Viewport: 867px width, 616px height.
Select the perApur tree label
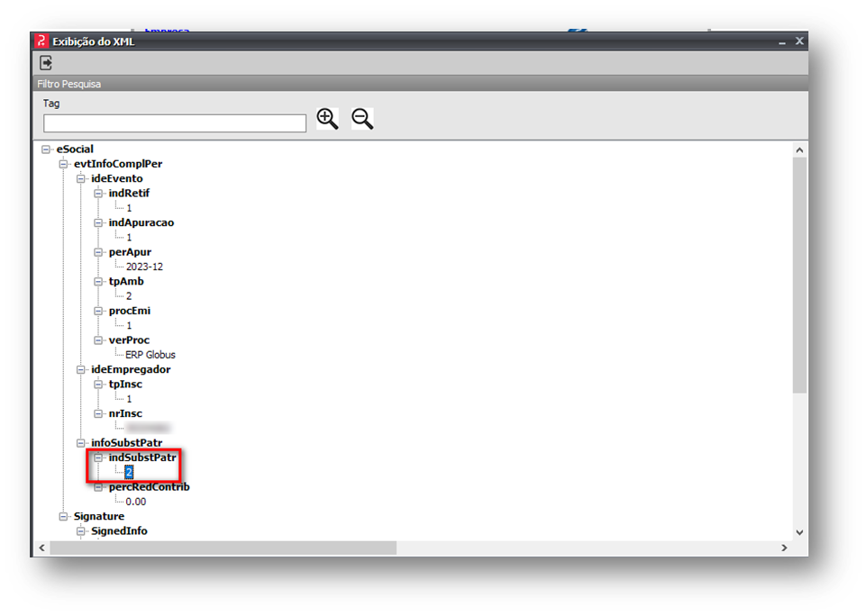point(130,252)
